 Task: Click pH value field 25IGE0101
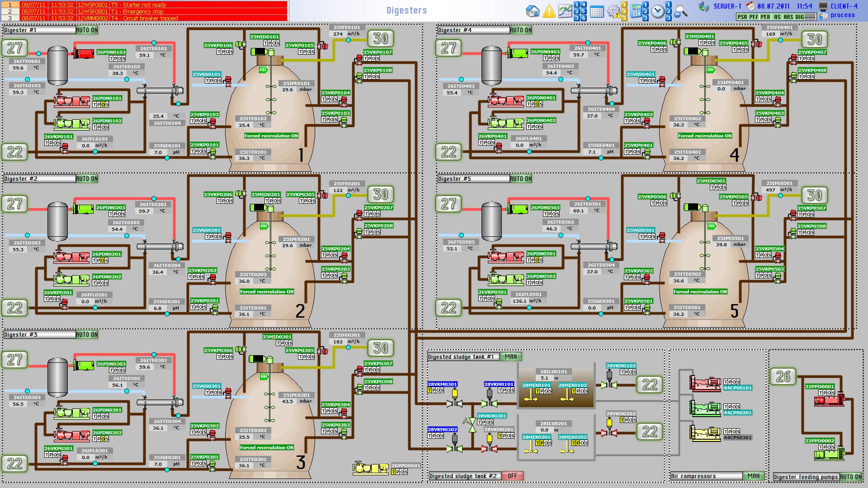(x=158, y=153)
